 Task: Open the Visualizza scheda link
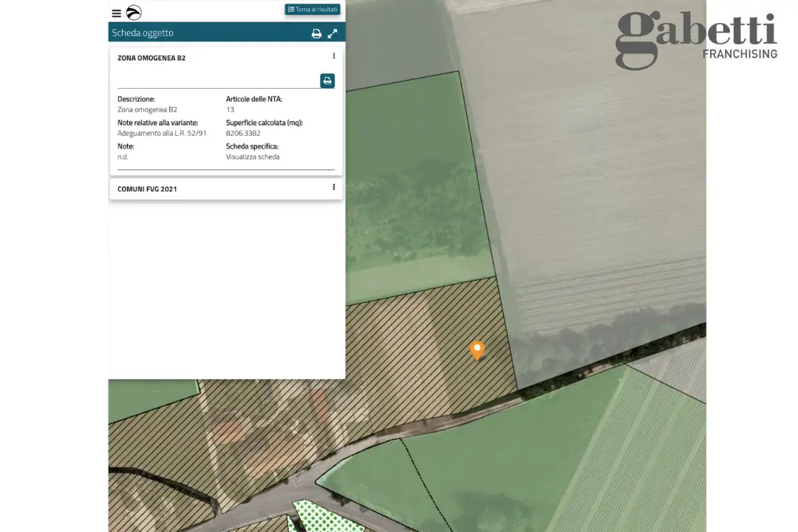click(x=253, y=157)
